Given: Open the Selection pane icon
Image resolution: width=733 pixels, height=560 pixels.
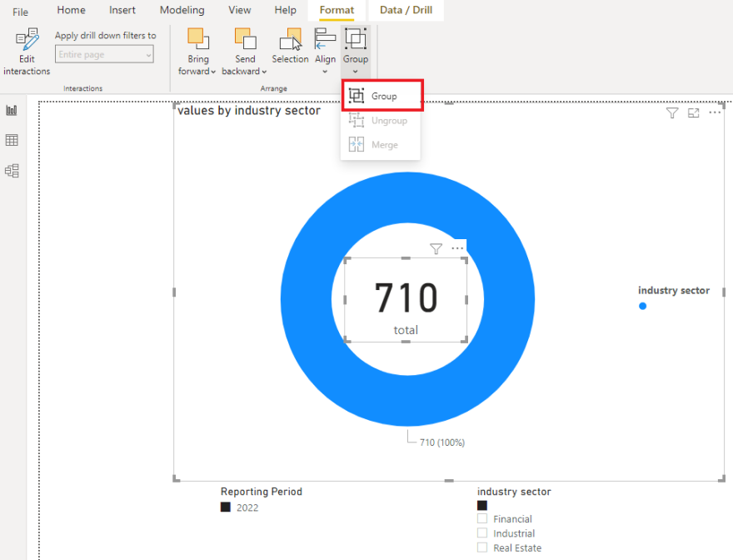Looking at the screenshot, I should pos(291,38).
